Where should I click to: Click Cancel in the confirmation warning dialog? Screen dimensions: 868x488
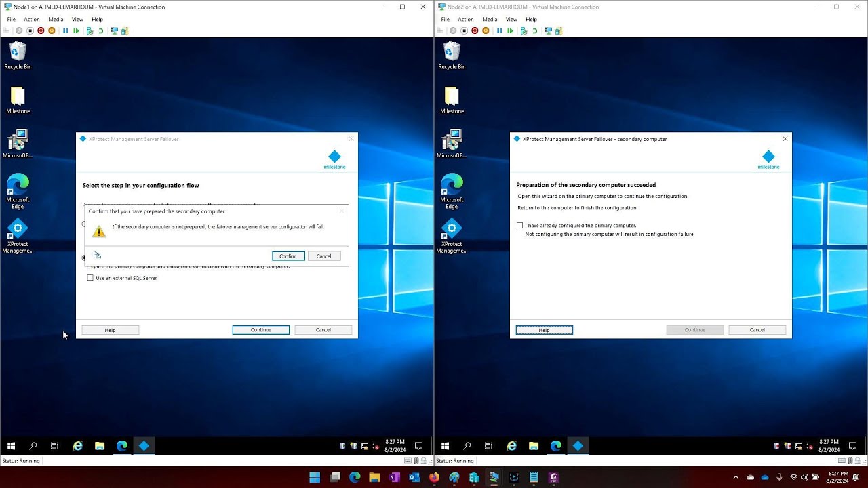[324, 256]
